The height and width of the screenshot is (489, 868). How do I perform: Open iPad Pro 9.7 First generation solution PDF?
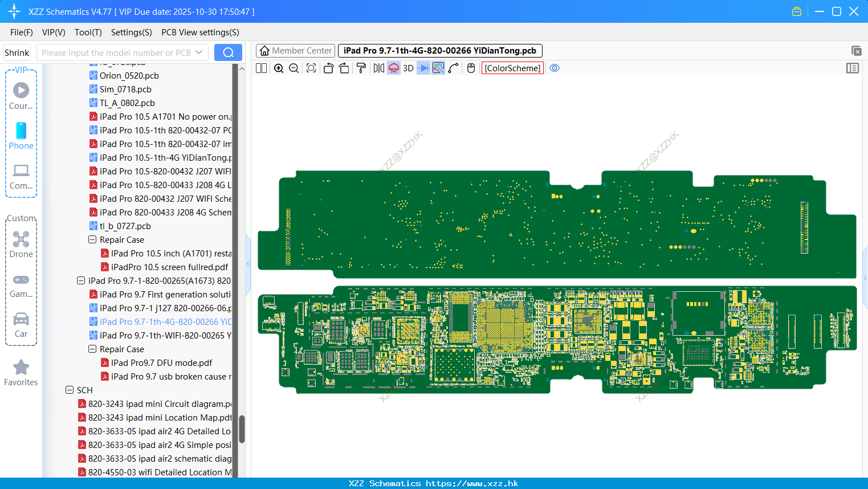(160, 295)
